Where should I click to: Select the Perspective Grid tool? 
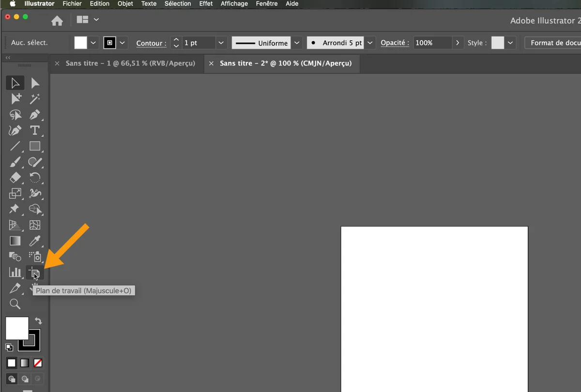click(15, 225)
